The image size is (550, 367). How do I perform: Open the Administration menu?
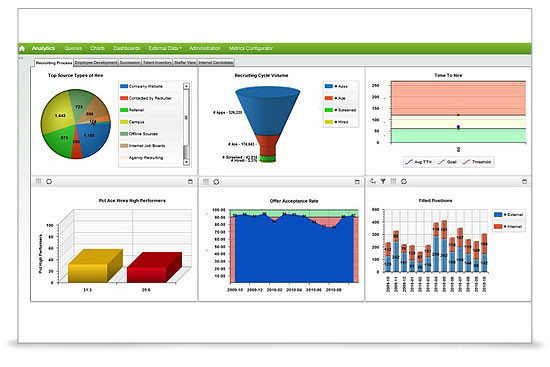pos(205,48)
